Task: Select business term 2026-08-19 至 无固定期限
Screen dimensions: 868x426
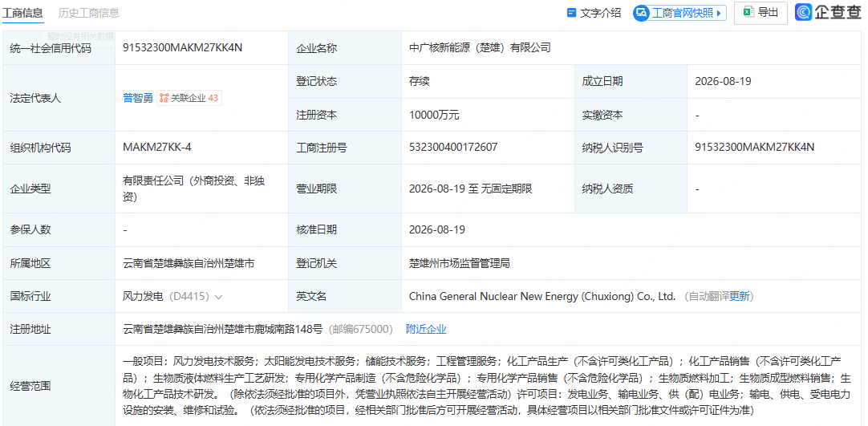Action: tap(471, 189)
